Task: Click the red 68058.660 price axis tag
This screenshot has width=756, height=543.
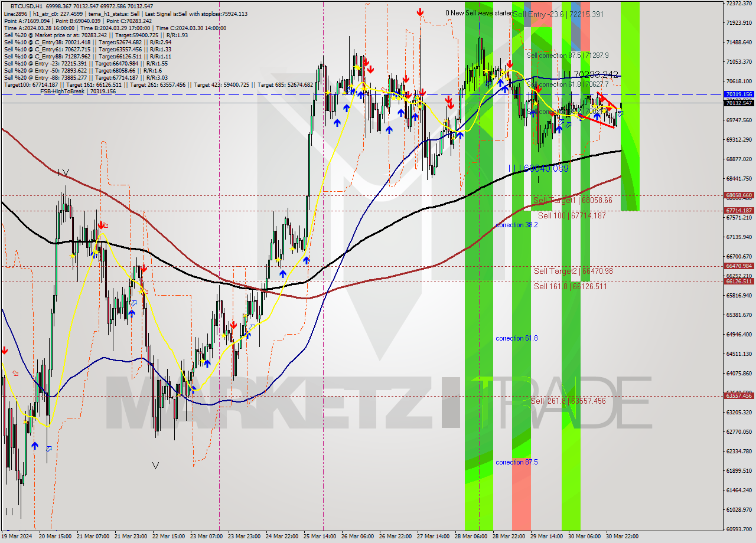Action: click(739, 195)
